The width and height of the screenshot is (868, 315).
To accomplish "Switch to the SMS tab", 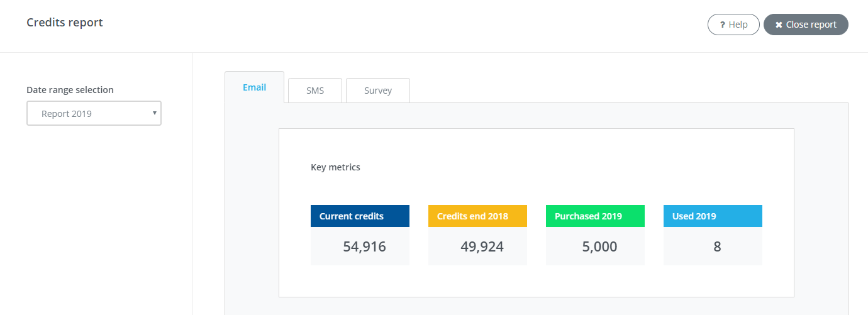I will [x=315, y=91].
